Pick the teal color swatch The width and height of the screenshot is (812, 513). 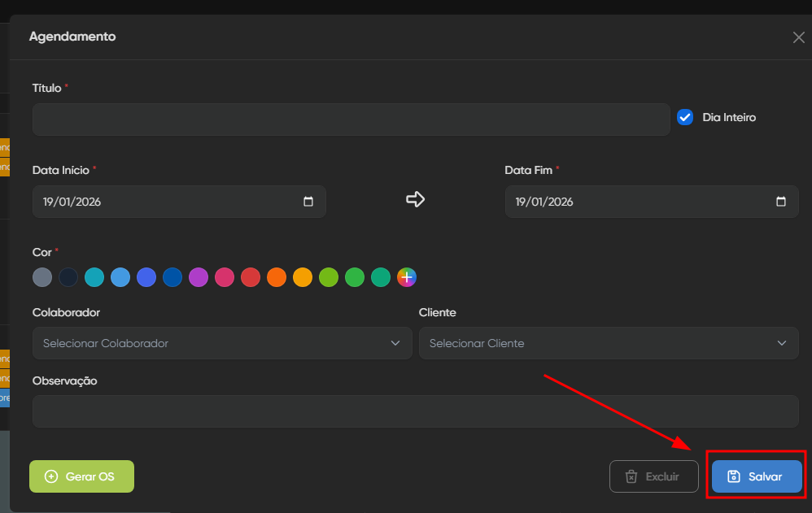click(94, 277)
